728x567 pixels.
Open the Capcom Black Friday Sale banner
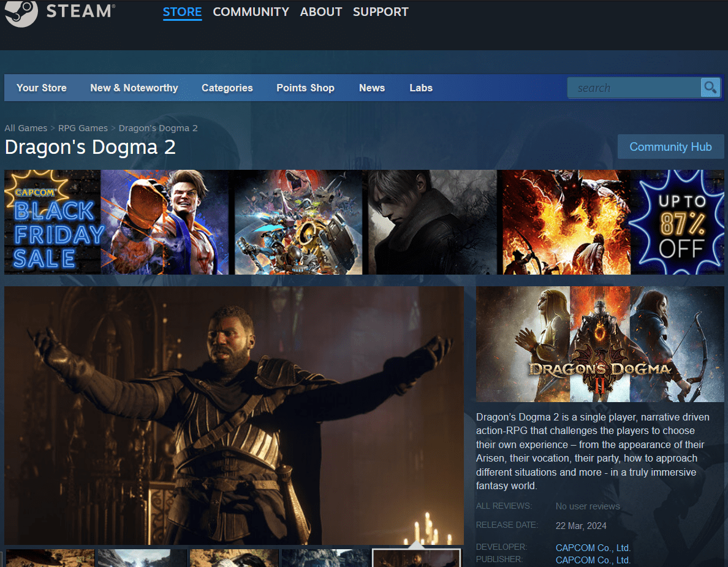pyautogui.click(x=364, y=222)
